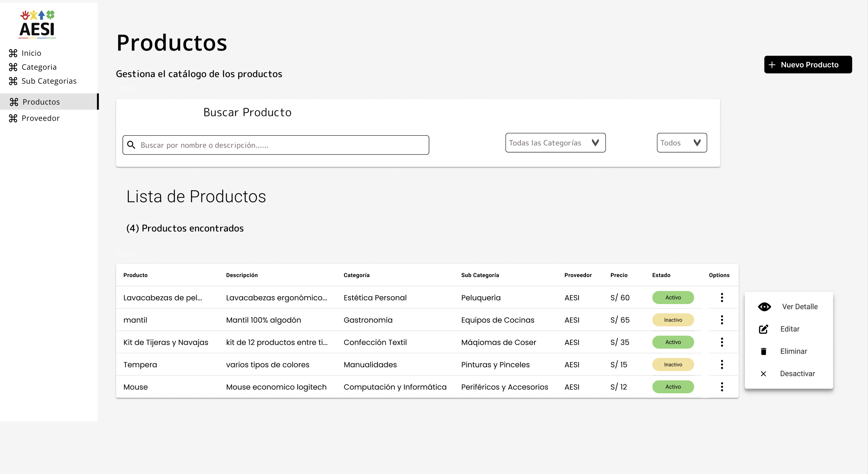The width and height of the screenshot is (868, 474).
Task: Click the pencil edit icon
Action: point(764,329)
